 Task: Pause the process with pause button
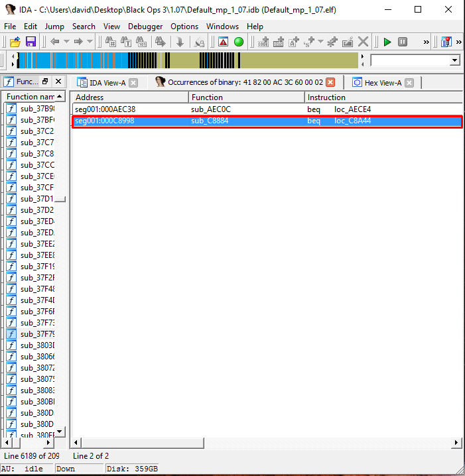coord(403,42)
